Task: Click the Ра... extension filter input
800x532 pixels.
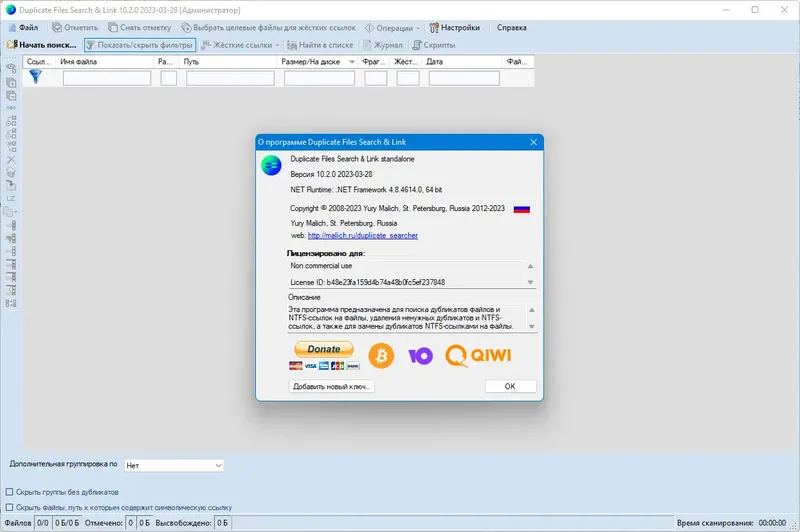Action: coord(169,78)
